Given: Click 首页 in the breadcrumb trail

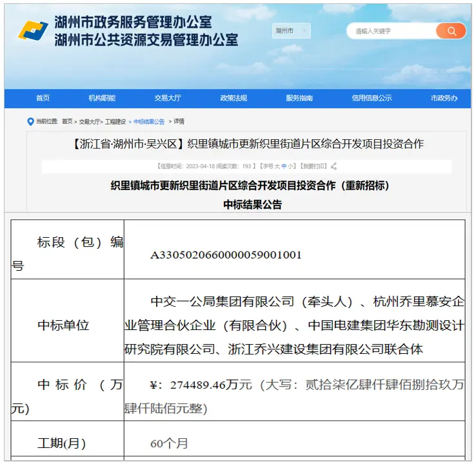Looking at the screenshot, I should (67, 122).
